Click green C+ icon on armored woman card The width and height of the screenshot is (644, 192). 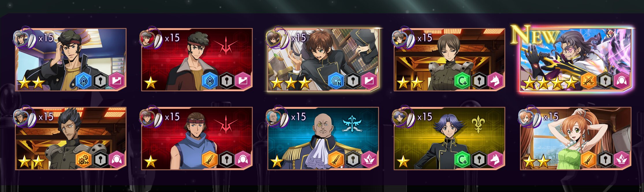462,81
